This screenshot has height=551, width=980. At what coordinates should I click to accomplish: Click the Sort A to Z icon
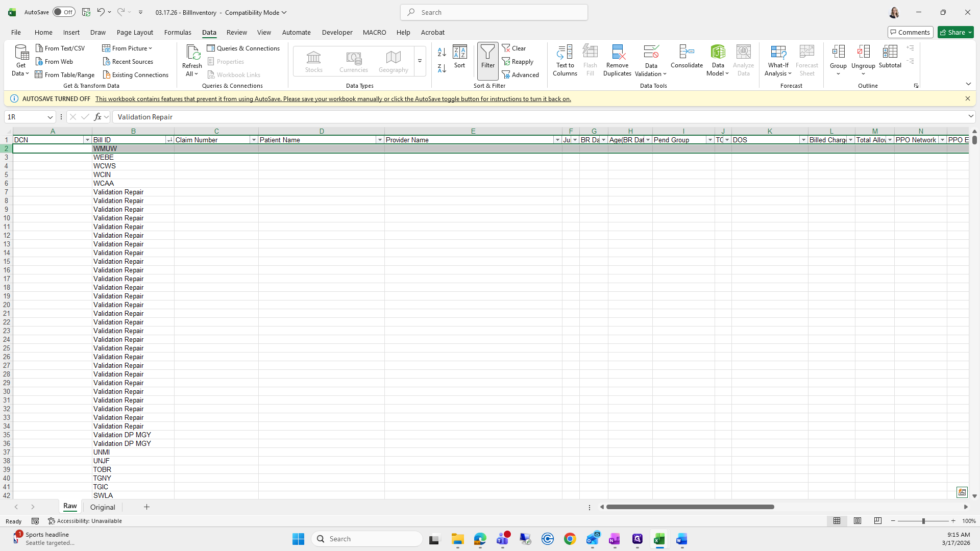tap(442, 52)
